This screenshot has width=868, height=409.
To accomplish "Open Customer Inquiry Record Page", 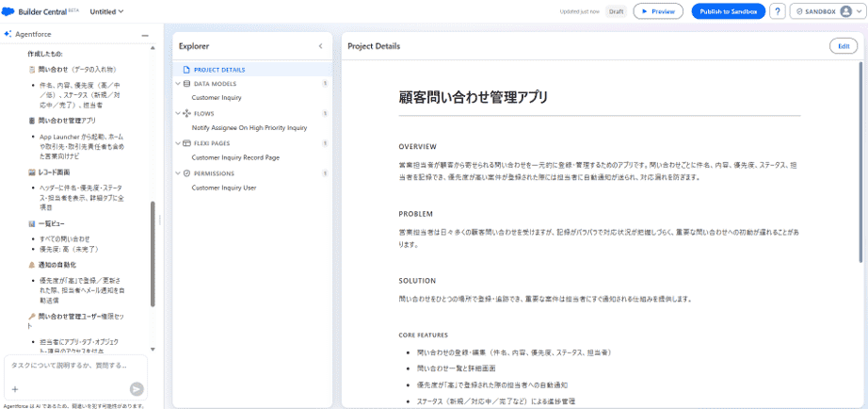I will click(x=235, y=157).
